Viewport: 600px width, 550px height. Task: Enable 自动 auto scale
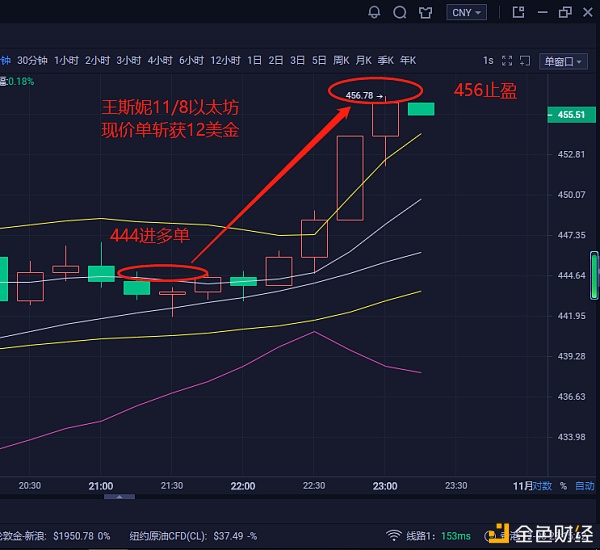[585, 486]
